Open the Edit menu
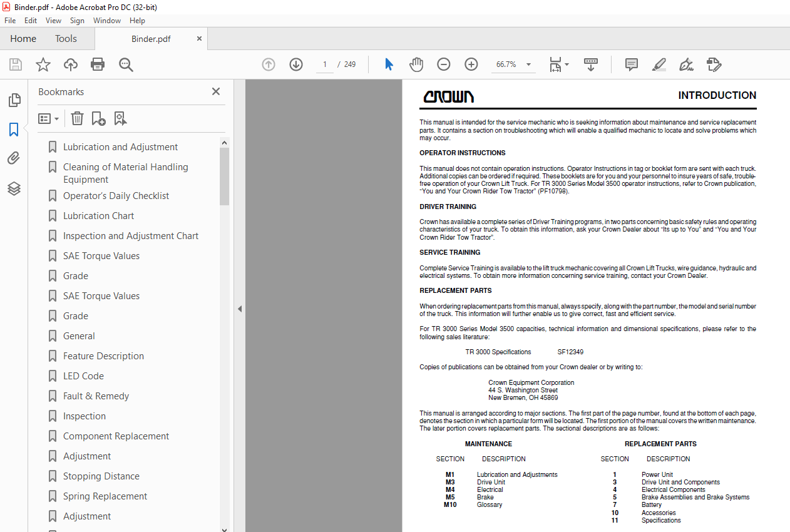The height and width of the screenshot is (532, 790). point(31,21)
